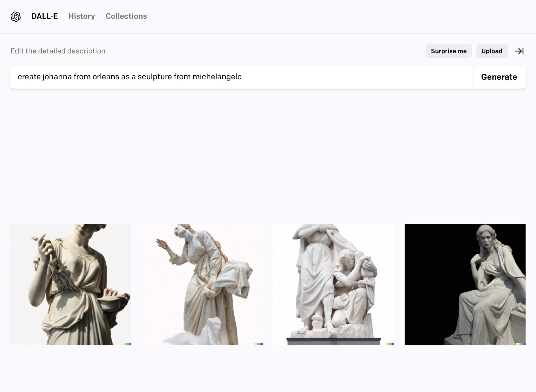Open the DALL·E home tab
The height and width of the screenshot is (392, 536).
click(45, 16)
